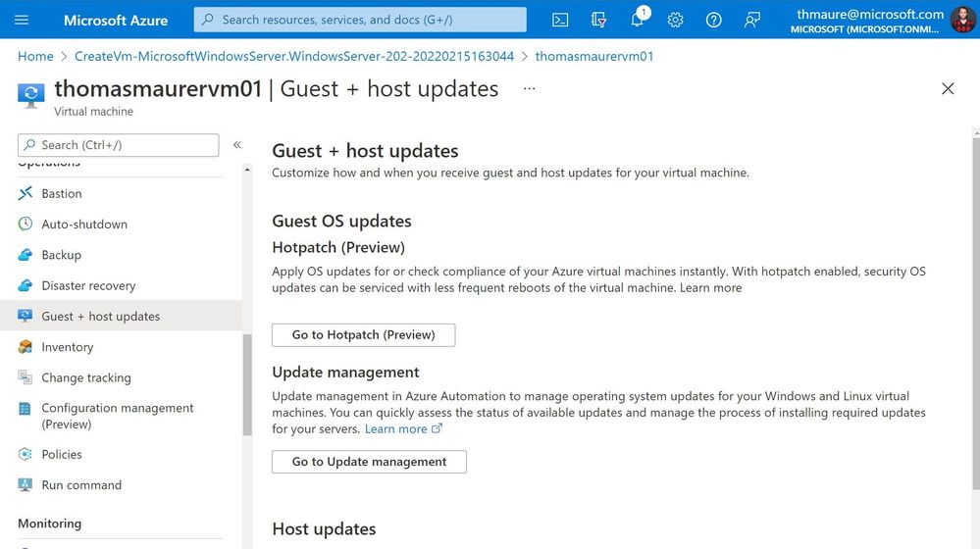Open Run command menu item

[x=81, y=485]
